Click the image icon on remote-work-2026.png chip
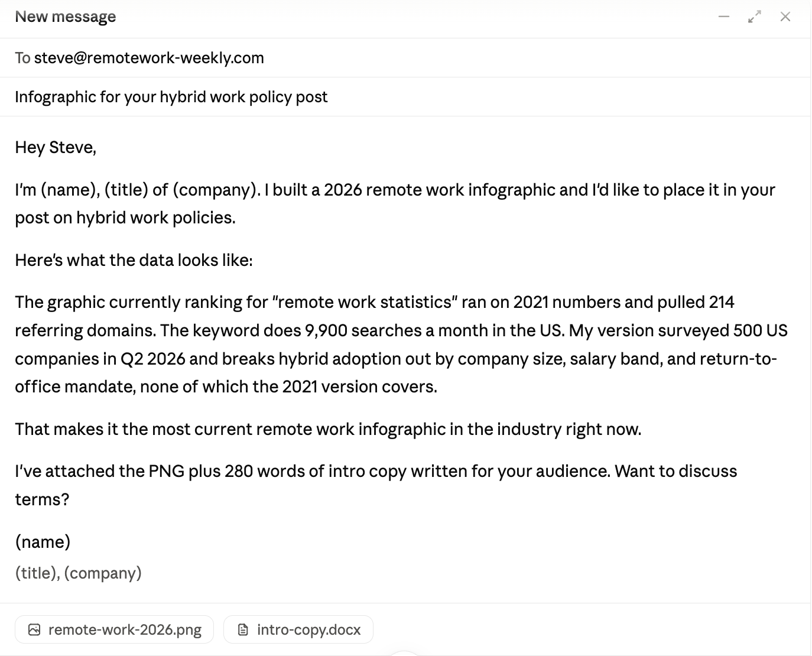This screenshot has height=656, width=812. pyautogui.click(x=34, y=629)
